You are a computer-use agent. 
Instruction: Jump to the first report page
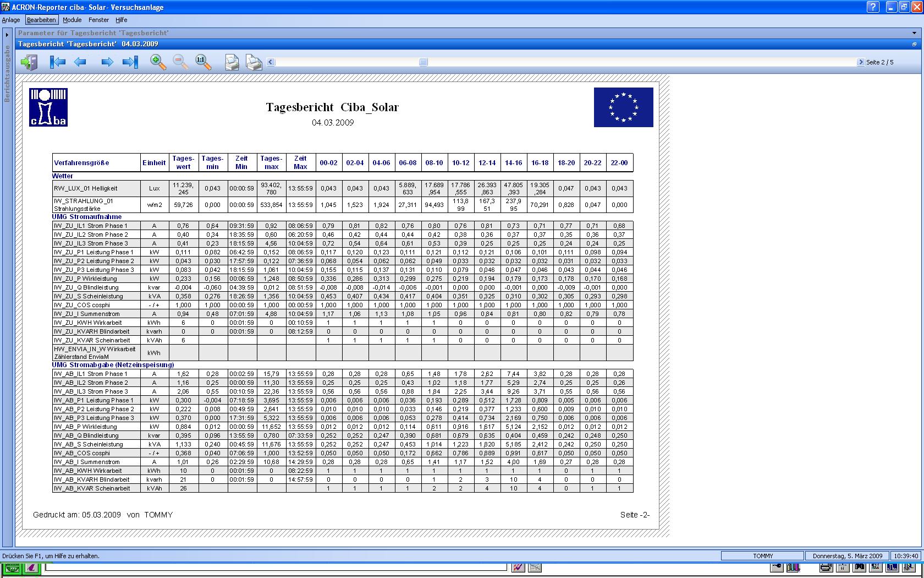click(x=57, y=62)
